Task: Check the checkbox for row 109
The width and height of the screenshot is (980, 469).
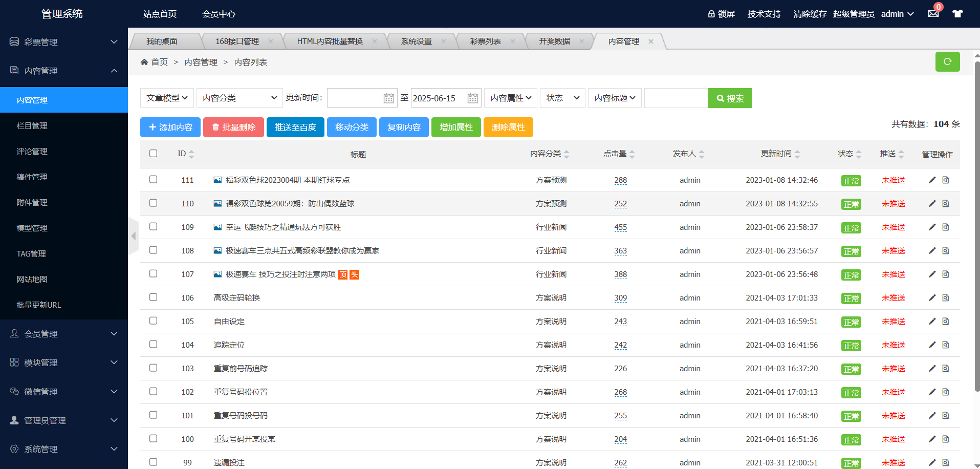Action: coord(153,226)
